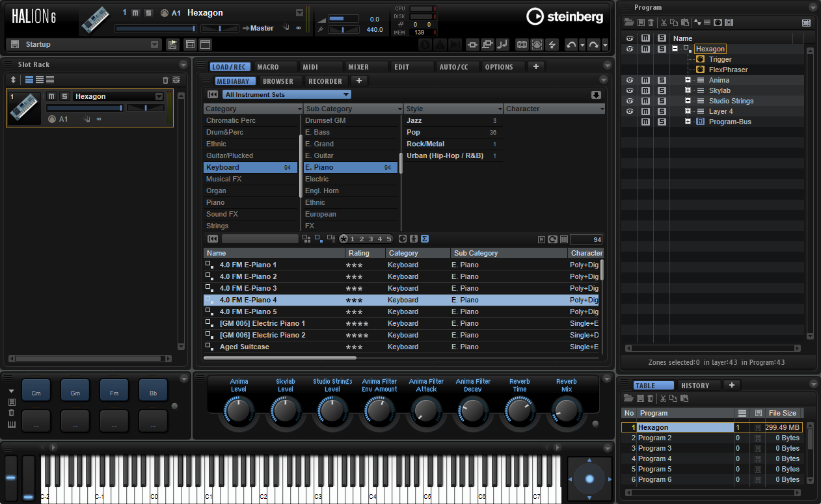
Task: Click the reset filter icon above Category column
Action: (213, 95)
